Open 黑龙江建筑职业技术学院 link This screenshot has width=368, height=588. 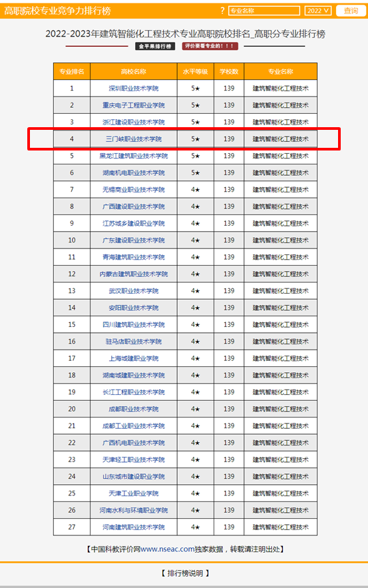point(133,156)
